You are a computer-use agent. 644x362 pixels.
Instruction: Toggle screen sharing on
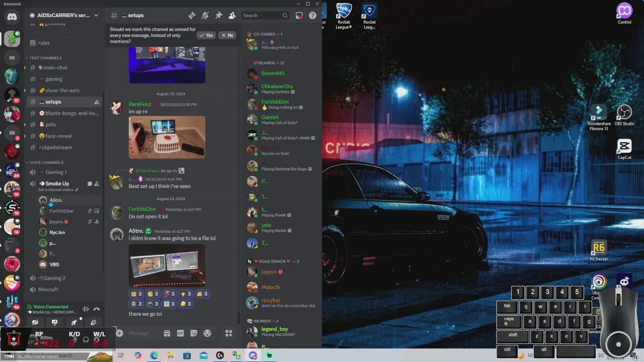click(x=54, y=322)
